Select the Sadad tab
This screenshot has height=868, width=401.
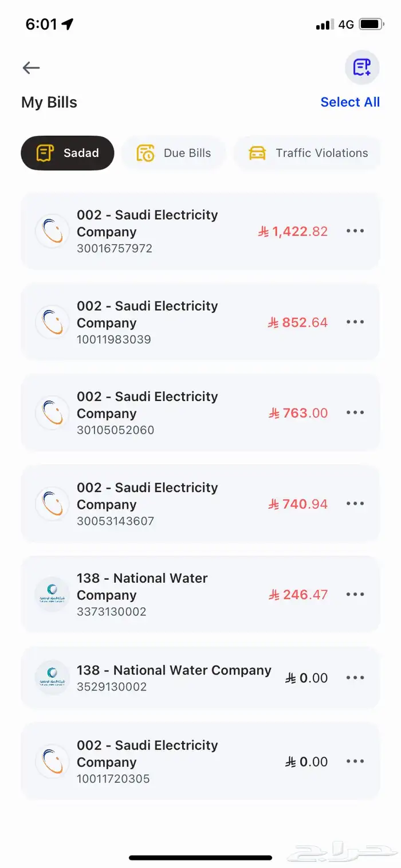(x=68, y=153)
